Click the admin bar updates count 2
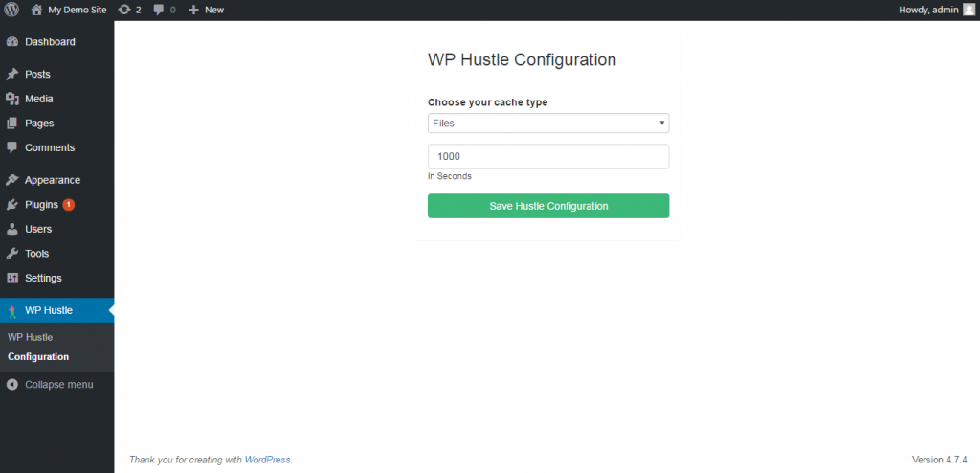The height and width of the screenshot is (473, 980). click(x=138, y=10)
